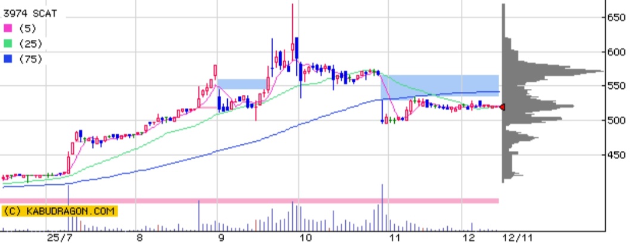Click the small blue gap zone near September

pyautogui.click(x=240, y=84)
